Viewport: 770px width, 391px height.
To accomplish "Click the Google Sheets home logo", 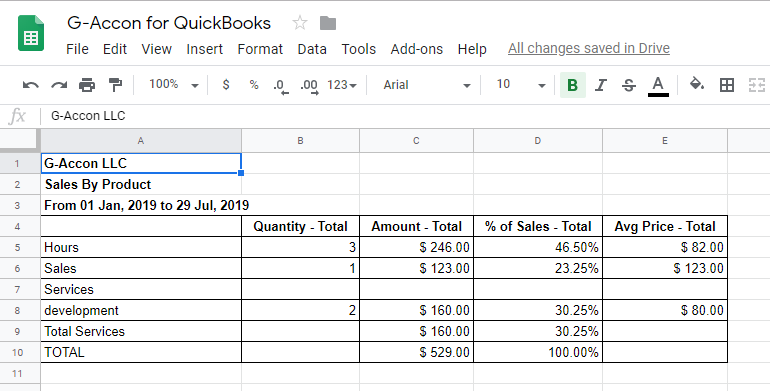I will click(31, 33).
